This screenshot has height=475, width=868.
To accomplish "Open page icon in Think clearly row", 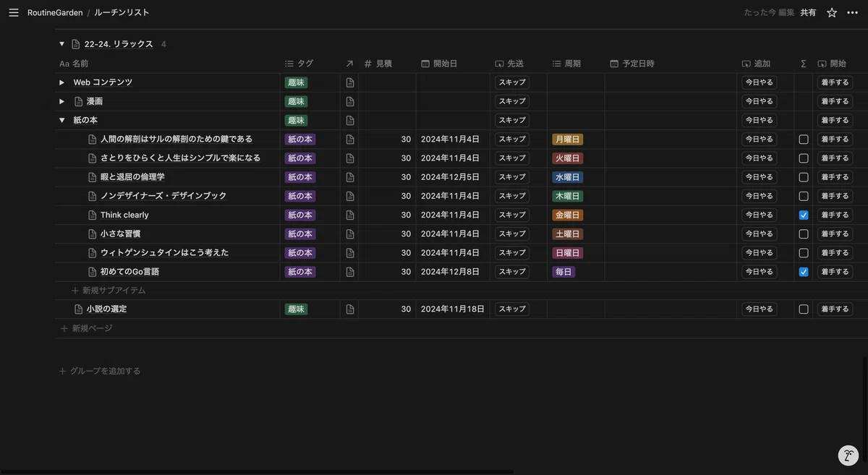I will [350, 215].
